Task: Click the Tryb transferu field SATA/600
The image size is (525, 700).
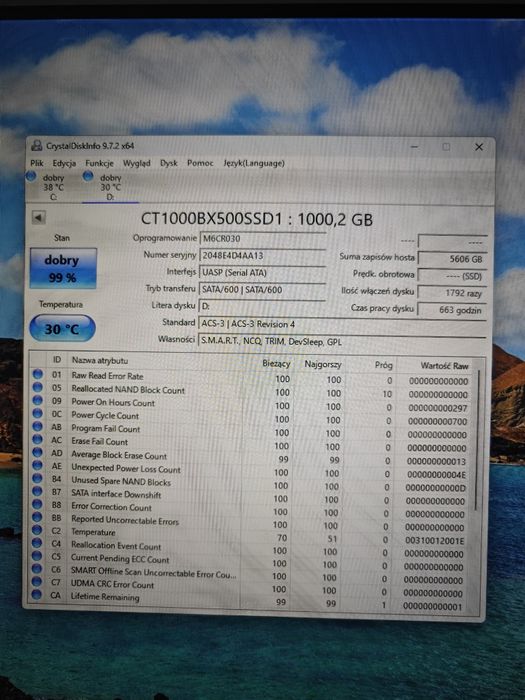Action: [262, 289]
